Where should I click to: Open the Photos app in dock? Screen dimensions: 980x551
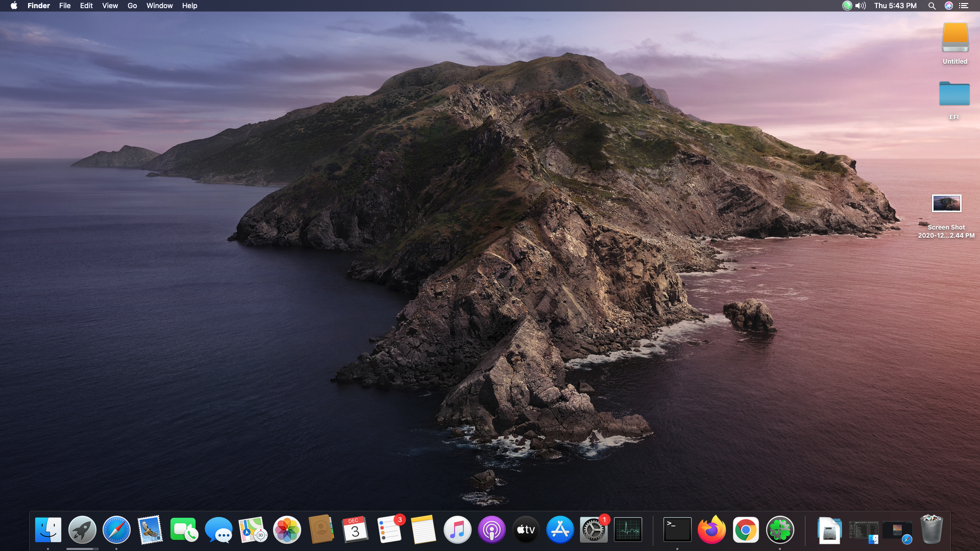tap(287, 530)
